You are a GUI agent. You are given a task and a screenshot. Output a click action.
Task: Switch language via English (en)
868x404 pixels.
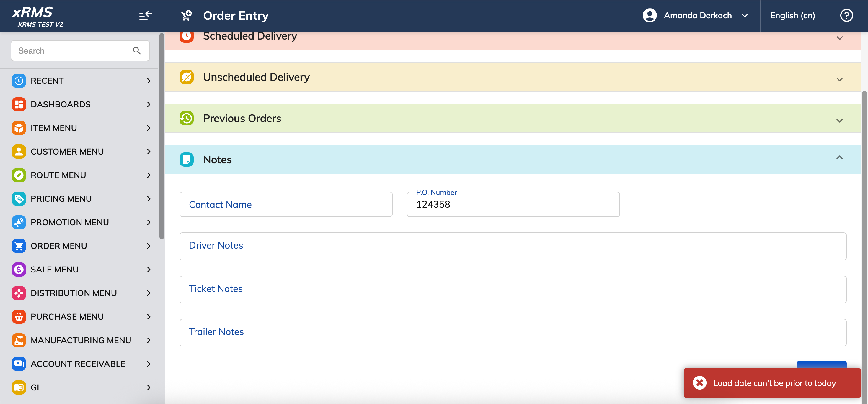point(792,16)
